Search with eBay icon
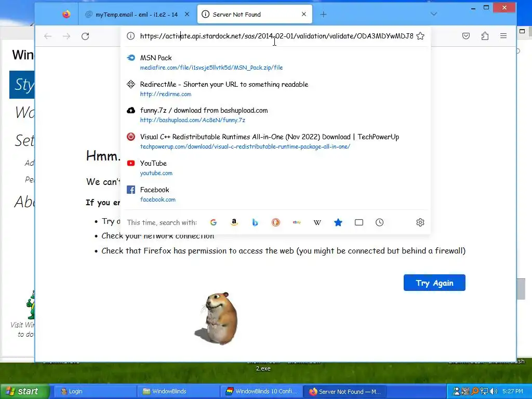The image size is (532, 399). pos(297,222)
